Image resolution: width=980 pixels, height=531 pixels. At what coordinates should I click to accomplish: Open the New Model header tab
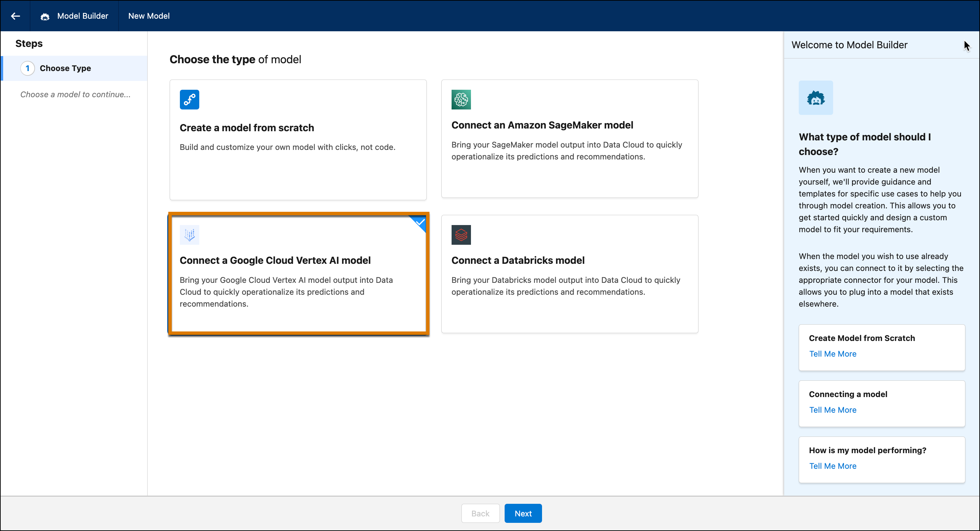pyautogui.click(x=149, y=16)
